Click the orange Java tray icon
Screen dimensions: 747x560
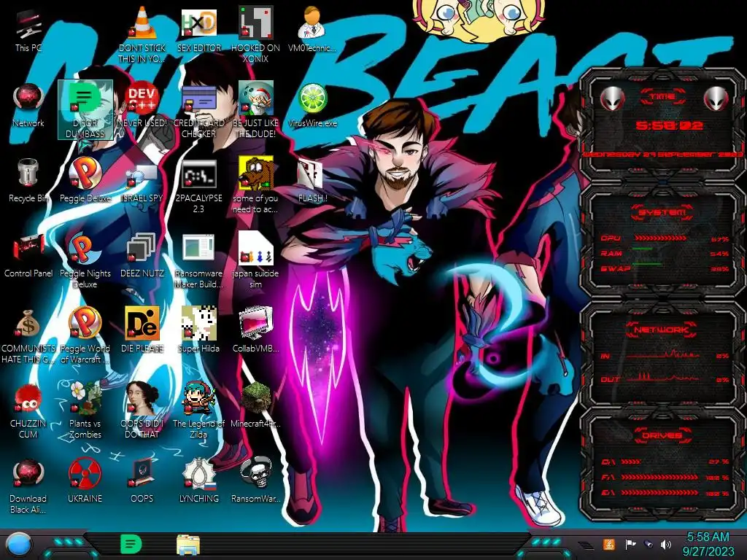(608, 544)
